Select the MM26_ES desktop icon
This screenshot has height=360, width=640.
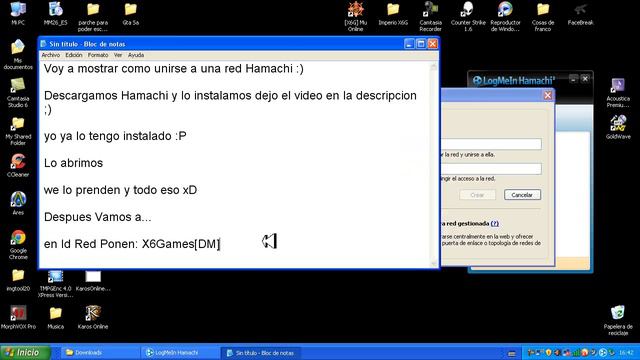(x=56, y=13)
